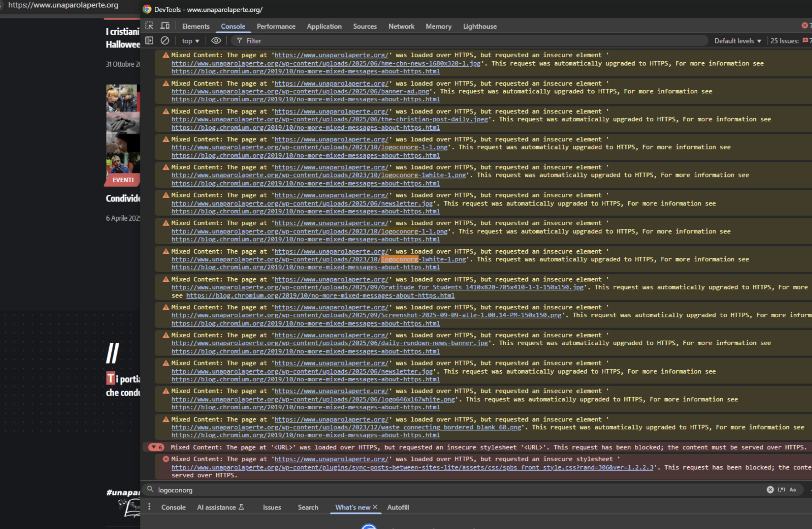Activate the inspect element picker icon
The height and width of the screenshot is (529, 812).
pos(149,26)
